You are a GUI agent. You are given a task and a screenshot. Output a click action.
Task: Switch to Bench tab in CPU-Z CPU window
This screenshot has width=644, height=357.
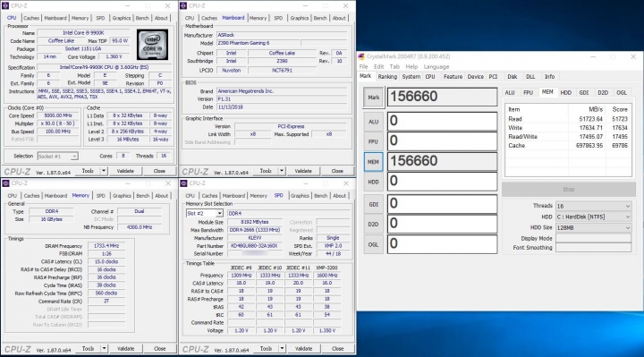pyautogui.click(x=142, y=18)
